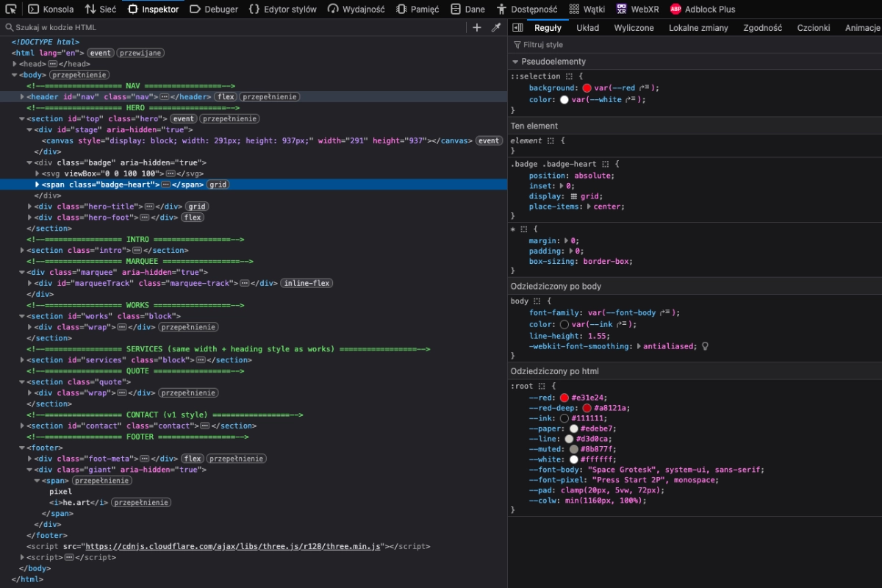Image resolution: width=882 pixels, height=588 pixels.
Task: Switch to the Układ sidebar tab
Action: (x=587, y=27)
